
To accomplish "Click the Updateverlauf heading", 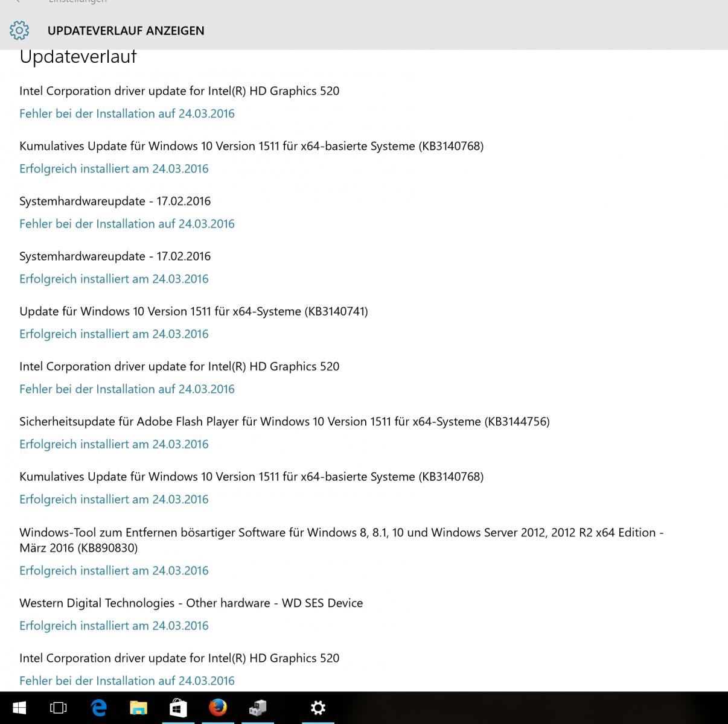I will click(x=78, y=57).
